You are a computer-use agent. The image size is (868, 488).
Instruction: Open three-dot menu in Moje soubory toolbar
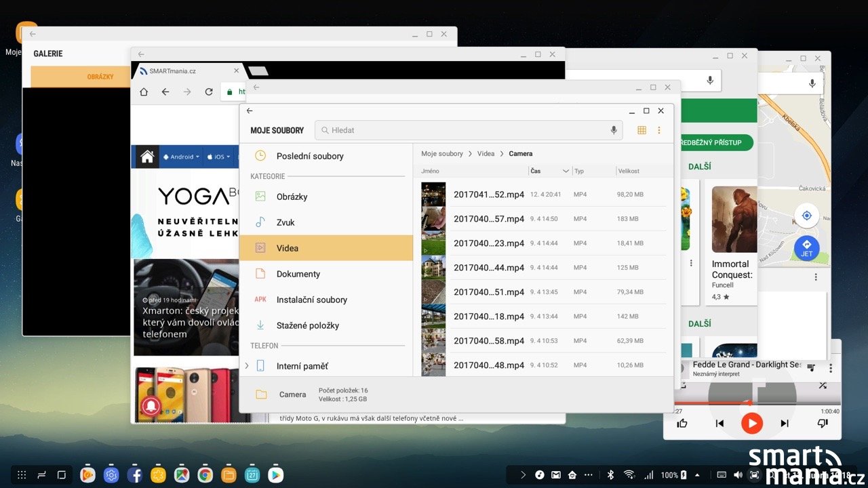tap(658, 130)
